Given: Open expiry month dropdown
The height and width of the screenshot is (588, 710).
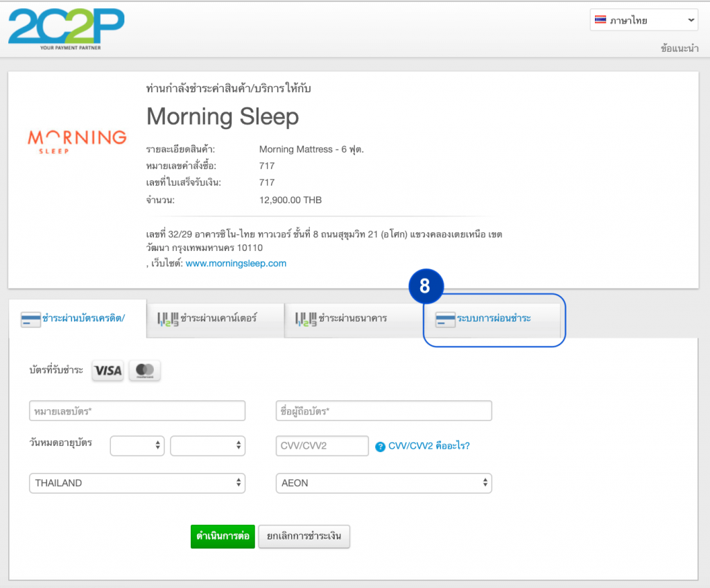Looking at the screenshot, I should point(137,446).
